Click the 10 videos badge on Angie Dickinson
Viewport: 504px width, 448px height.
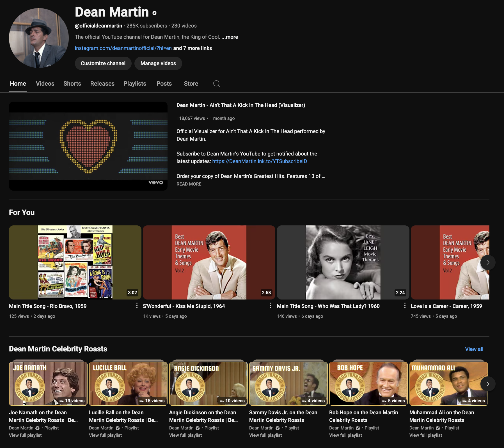232,401
